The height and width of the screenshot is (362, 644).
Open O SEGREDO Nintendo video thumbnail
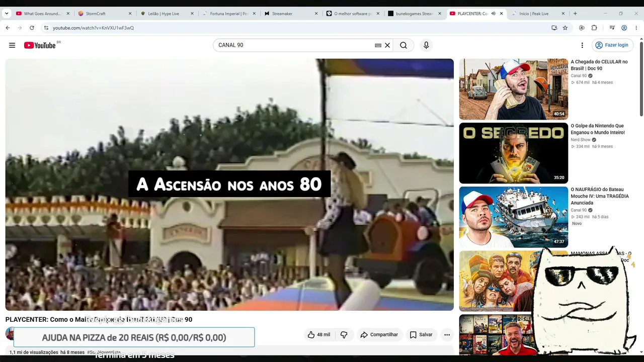pos(513,153)
